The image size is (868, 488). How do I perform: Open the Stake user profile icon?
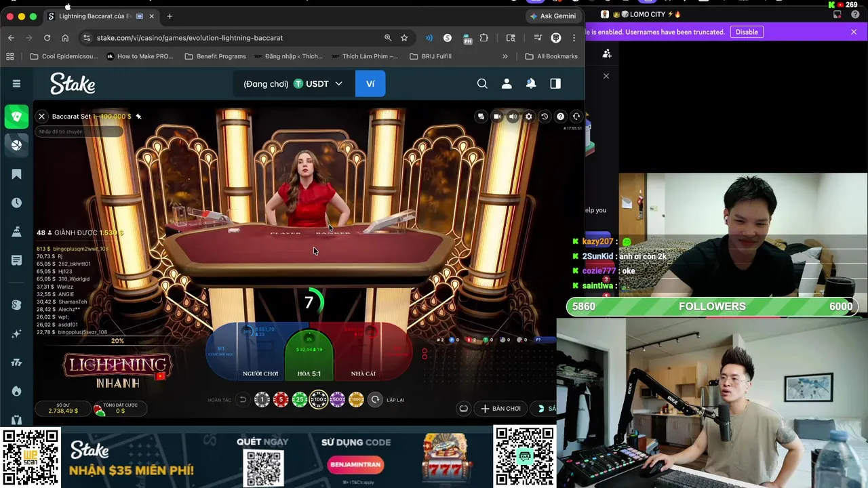(x=507, y=83)
